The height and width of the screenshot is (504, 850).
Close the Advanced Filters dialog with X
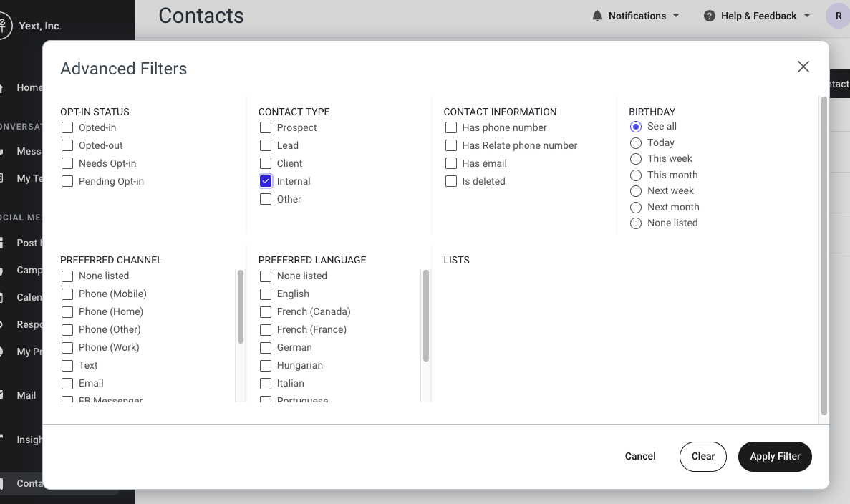(x=803, y=67)
